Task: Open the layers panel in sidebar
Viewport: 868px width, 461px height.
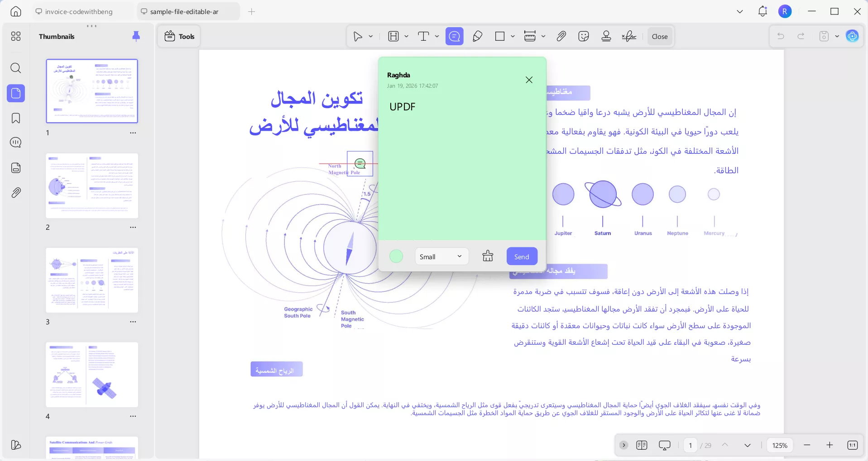Action: tap(16, 445)
